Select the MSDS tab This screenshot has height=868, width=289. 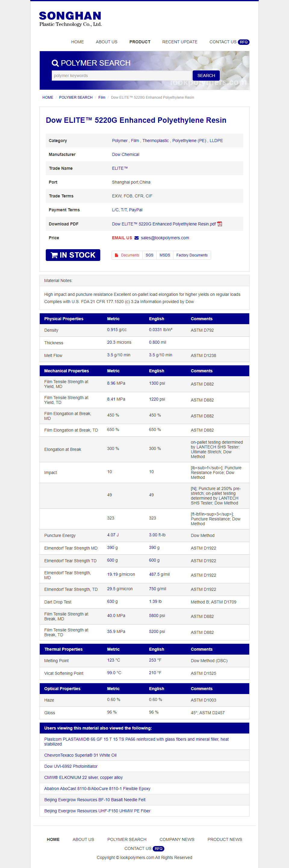pyautogui.click(x=165, y=256)
